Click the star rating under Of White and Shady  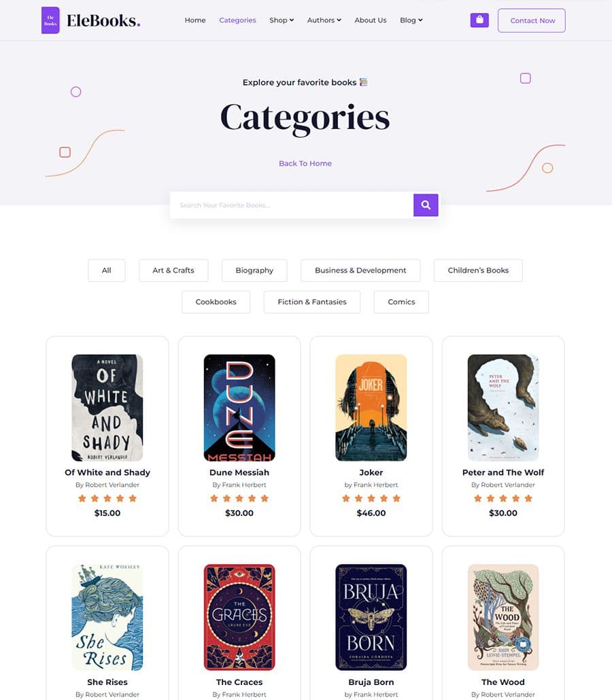[107, 498]
